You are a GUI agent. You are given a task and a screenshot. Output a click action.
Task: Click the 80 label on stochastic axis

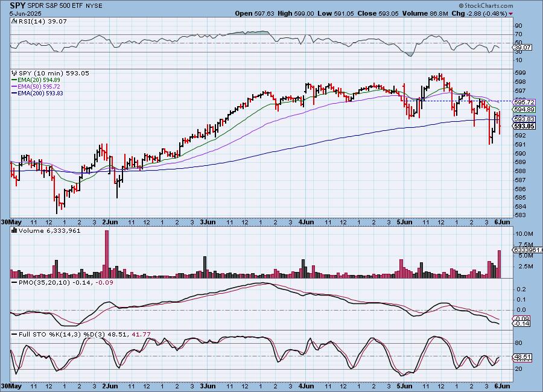point(518,343)
